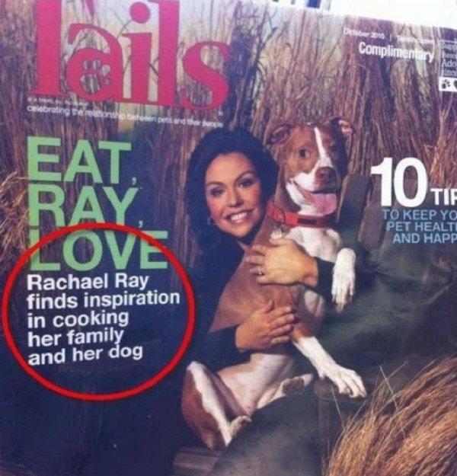Screen dimensions: 457x476
Task: Click the 'TO KEEP YO' blue subheading
Action: (x=419, y=215)
